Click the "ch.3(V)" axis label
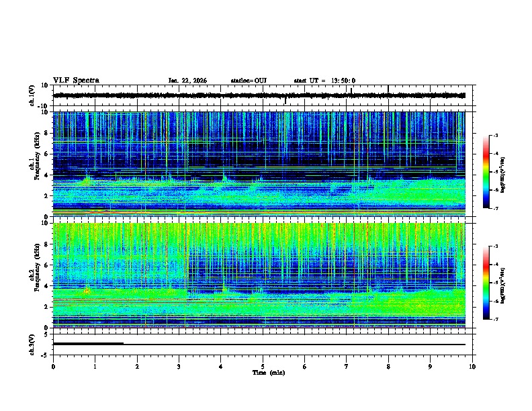The height and width of the screenshot is (411, 532). click(x=32, y=345)
